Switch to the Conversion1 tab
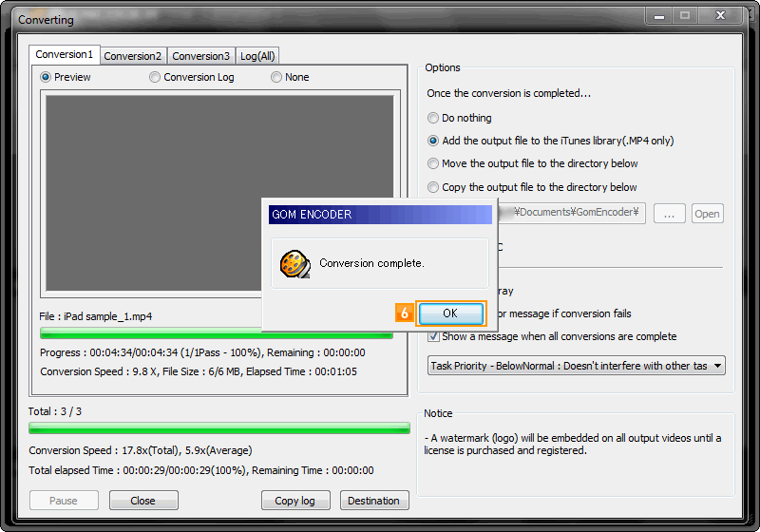760x532 pixels. click(64, 55)
